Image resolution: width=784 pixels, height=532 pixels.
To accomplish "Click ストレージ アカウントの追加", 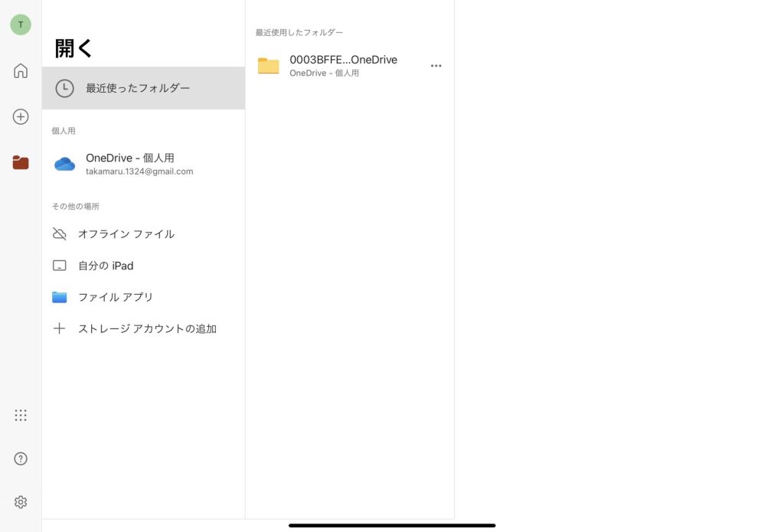I will tap(143, 328).
